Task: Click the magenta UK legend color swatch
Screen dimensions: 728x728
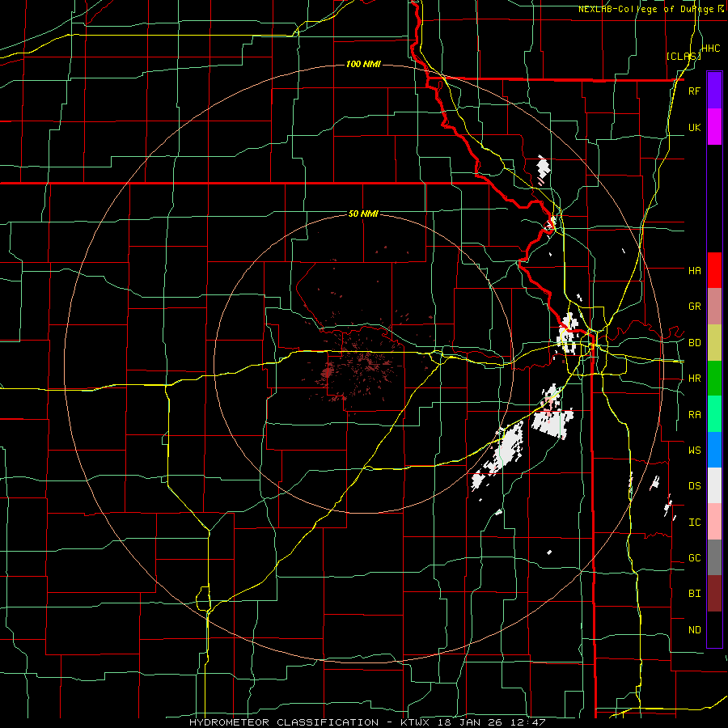Action: point(714,127)
